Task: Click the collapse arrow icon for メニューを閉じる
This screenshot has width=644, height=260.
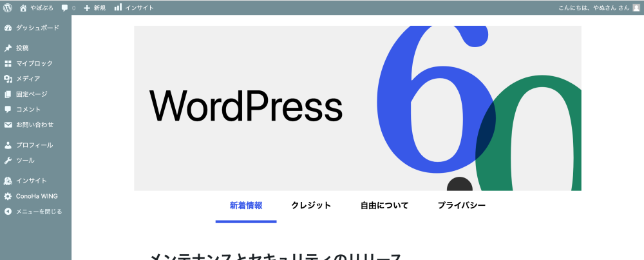Action: click(8, 212)
